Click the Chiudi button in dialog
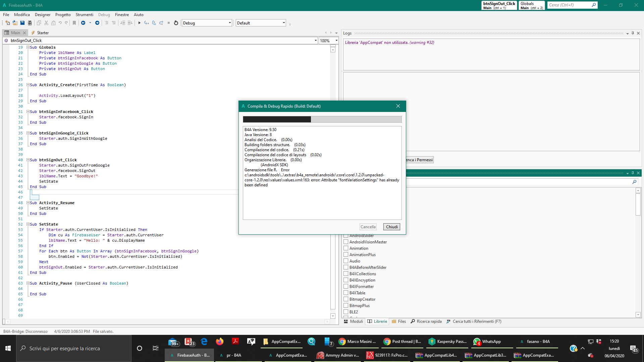This screenshot has width=644, height=362. (391, 227)
